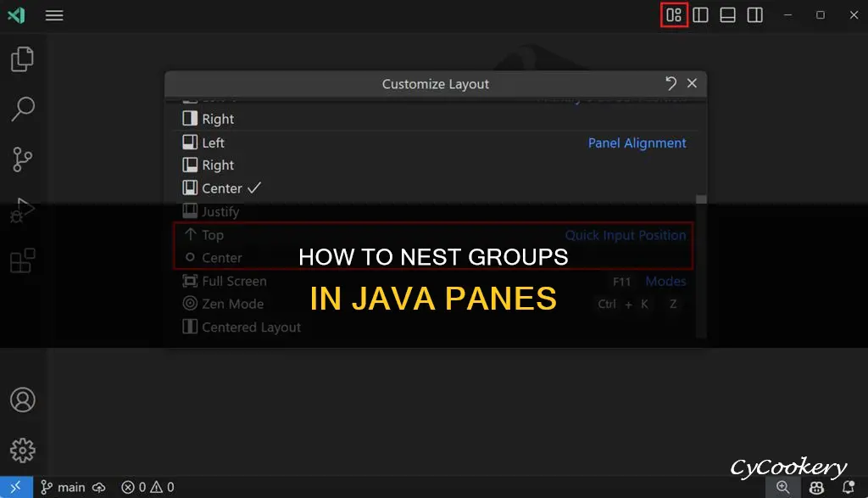Toggle Zen Mode
The image size is (868, 498).
coord(435,304)
